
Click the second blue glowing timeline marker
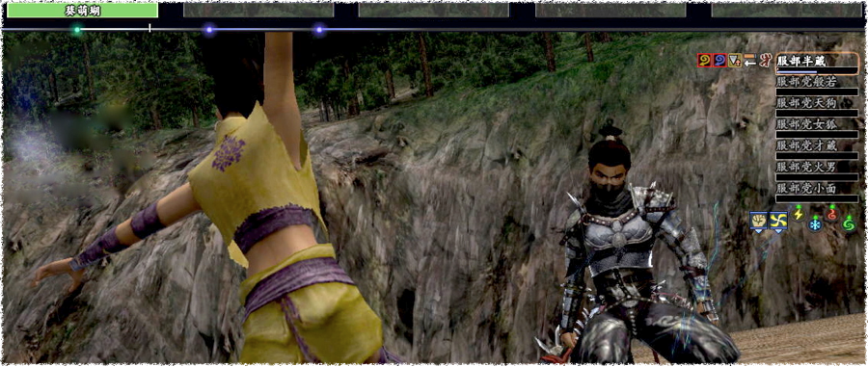[319, 30]
